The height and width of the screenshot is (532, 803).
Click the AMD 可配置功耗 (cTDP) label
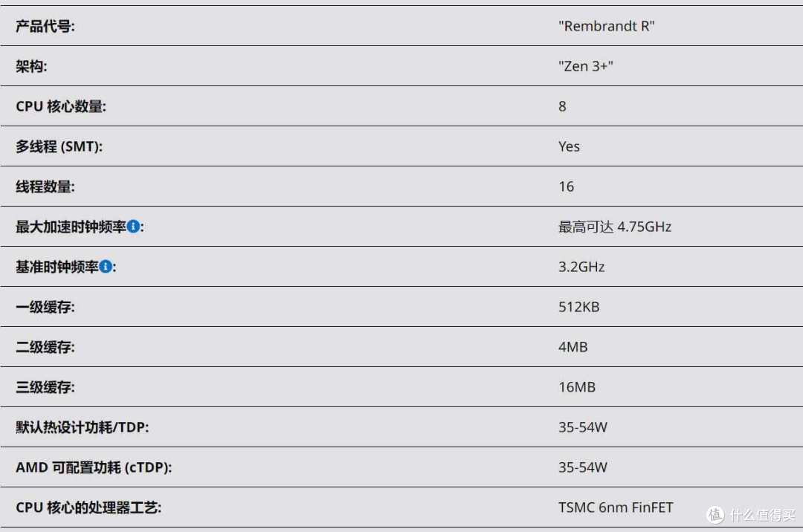[x=94, y=467]
